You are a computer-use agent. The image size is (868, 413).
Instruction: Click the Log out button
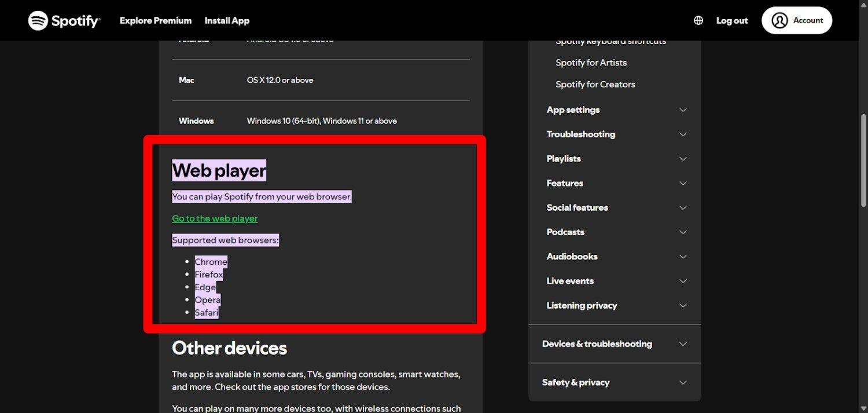731,20
